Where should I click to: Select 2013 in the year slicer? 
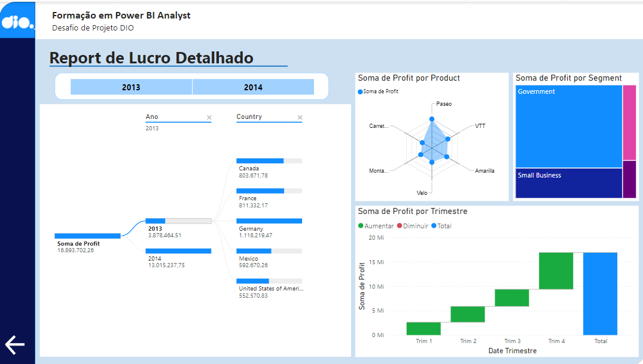(x=130, y=87)
